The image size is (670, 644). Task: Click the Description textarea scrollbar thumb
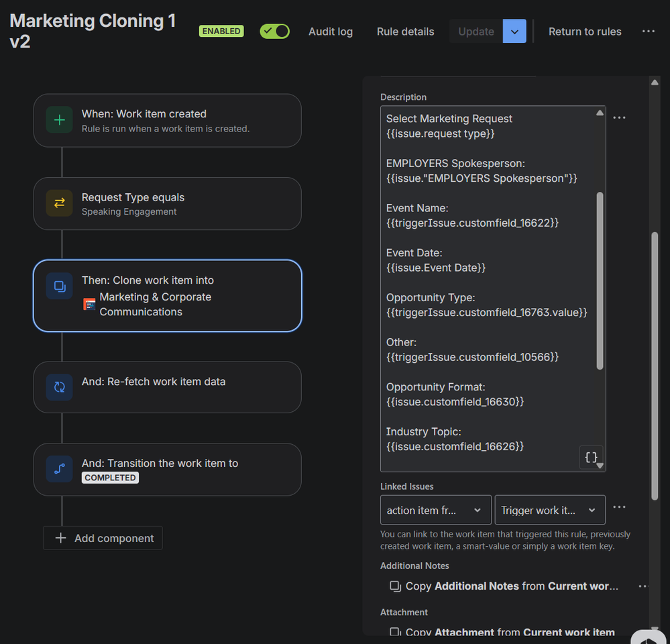(x=600, y=280)
